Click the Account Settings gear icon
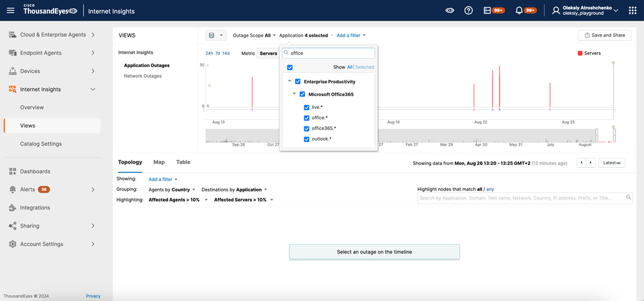This screenshot has height=301, width=644. (12, 244)
